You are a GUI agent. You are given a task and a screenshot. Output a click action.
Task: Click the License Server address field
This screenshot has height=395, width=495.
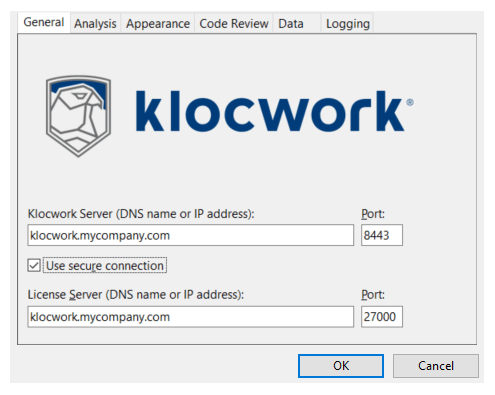point(191,317)
